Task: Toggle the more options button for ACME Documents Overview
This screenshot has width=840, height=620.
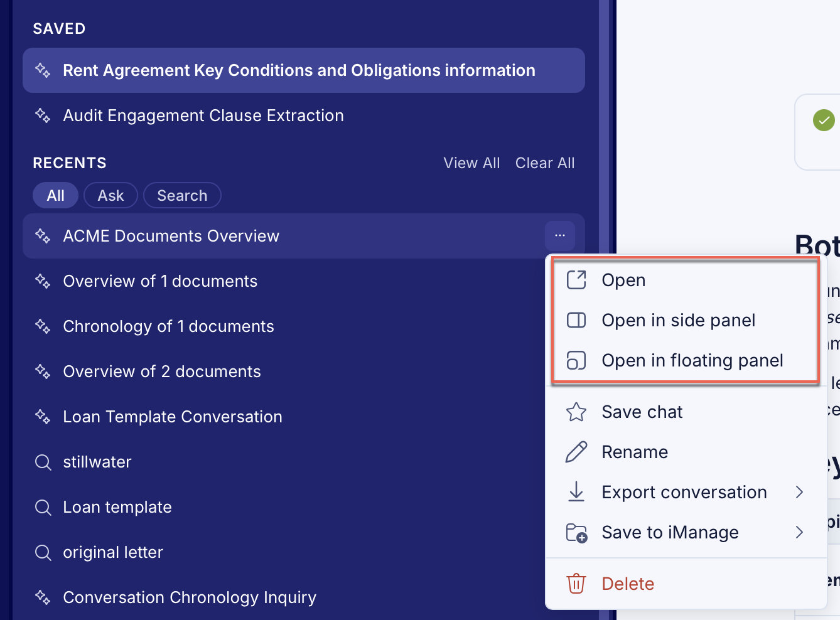Action: pos(560,236)
